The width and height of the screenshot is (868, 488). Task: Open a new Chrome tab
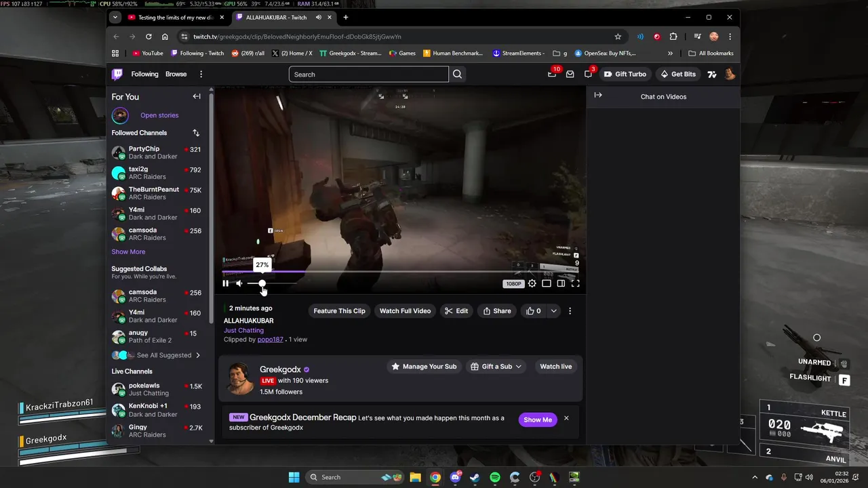(345, 17)
